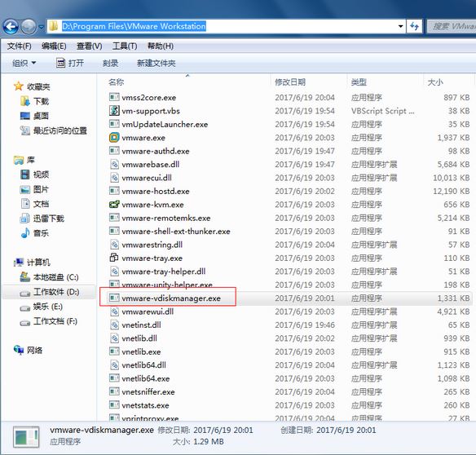Click the vnetlib64.exe file name
The height and width of the screenshot is (455, 476).
click(146, 378)
